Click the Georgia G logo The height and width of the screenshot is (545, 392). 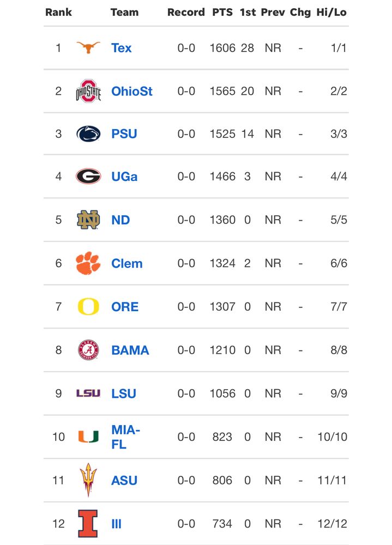click(x=88, y=176)
